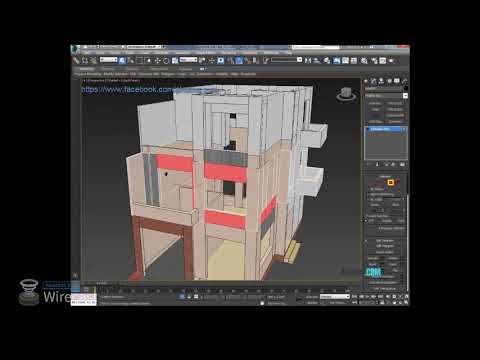This screenshot has width=480, height=360.
Task: Click the viewport label at top-left of viewport
Action: click(111, 81)
